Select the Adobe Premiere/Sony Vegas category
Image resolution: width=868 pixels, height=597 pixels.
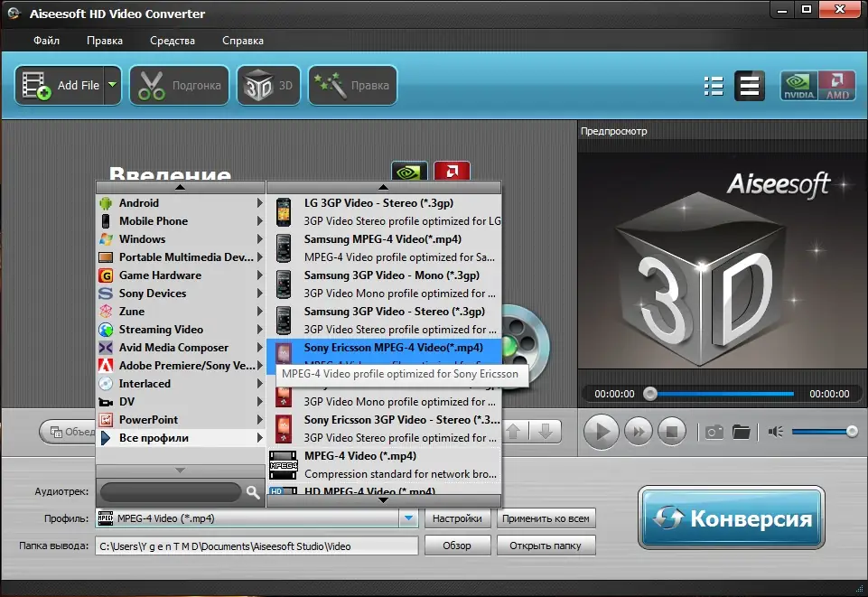[x=181, y=366]
